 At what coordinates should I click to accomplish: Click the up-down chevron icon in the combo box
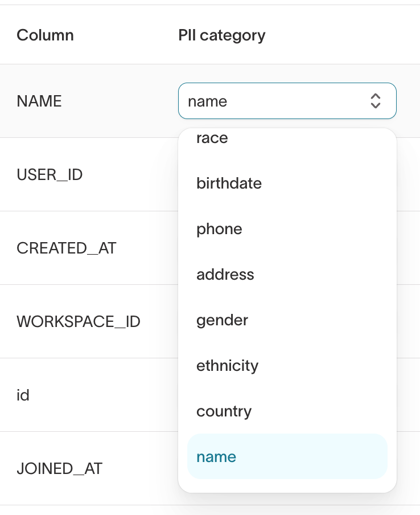click(375, 101)
